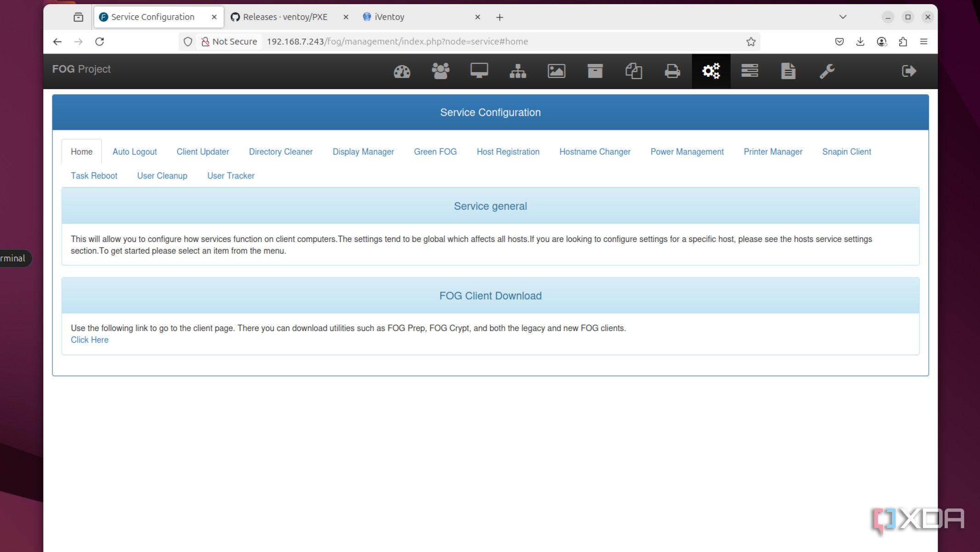Close the Service Configuration browser tab
The width and height of the screenshot is (980, 552).
214,17
